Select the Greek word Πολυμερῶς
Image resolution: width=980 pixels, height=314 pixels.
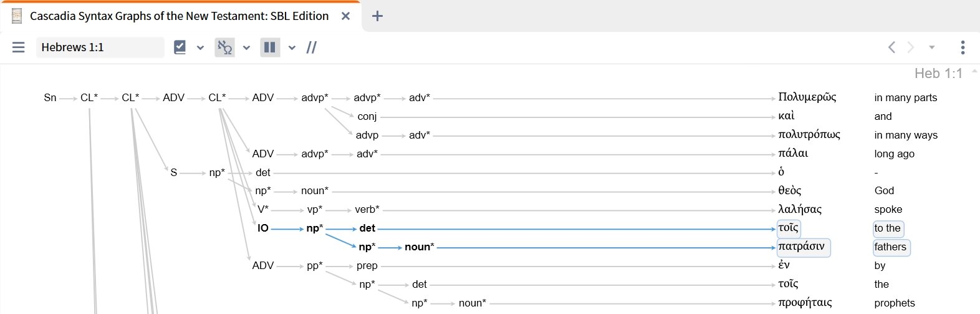pyautogui.click(x=807, y=97)
